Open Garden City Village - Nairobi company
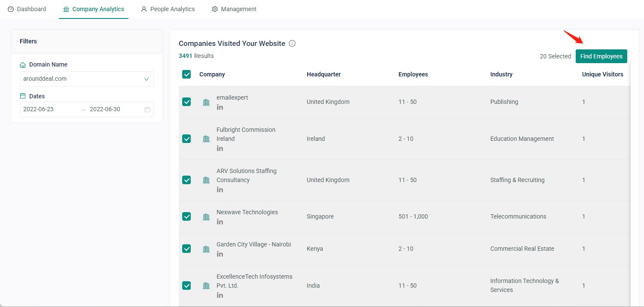The image size is (644, 307). pyautogui.click(x=253, y=244)
